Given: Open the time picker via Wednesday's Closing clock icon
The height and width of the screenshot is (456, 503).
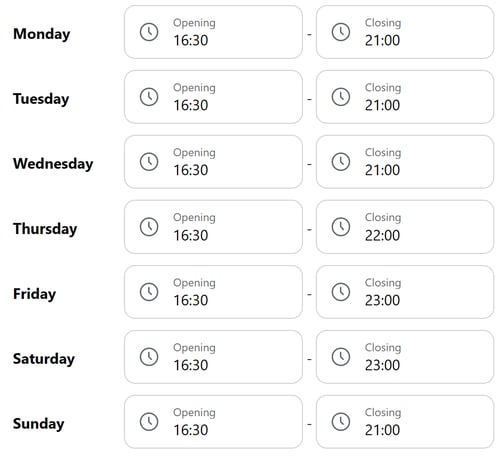Looking at the screenshot, I should pyautogui.click(x=341, y=162).
